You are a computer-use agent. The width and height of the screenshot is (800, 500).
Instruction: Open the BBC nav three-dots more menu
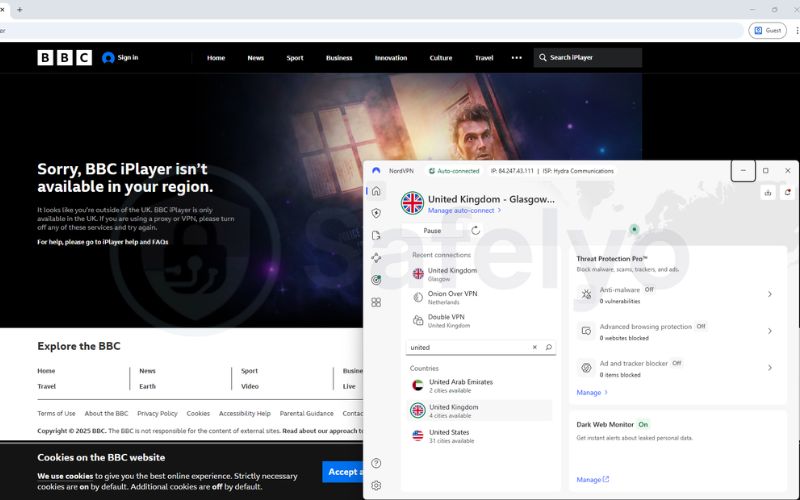pyautogui.click(x=516, y=58)
